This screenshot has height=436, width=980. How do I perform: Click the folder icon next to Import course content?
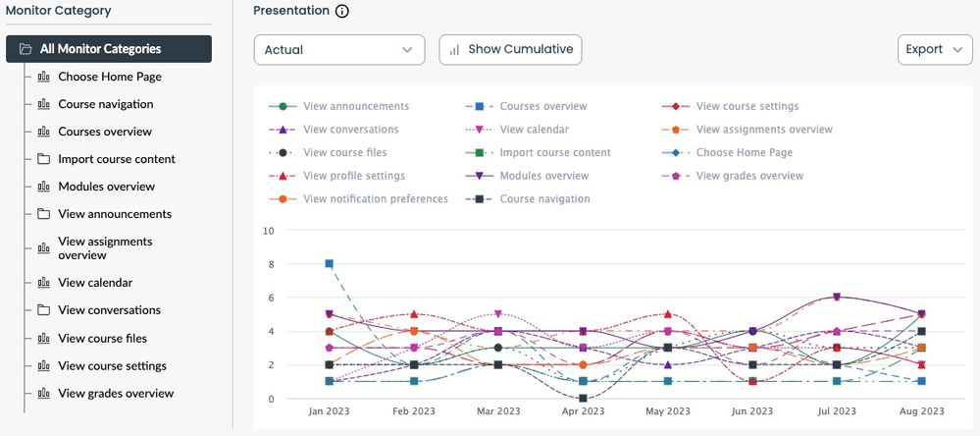[x=43, y=159]
